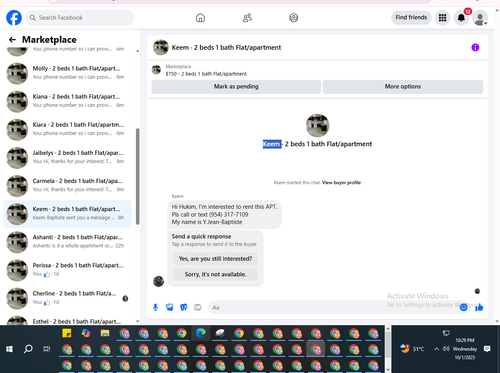The height and width of the screenshot is (373, 500).
Task: Send a thumbs-up like
Action: [x=479, y=307]
